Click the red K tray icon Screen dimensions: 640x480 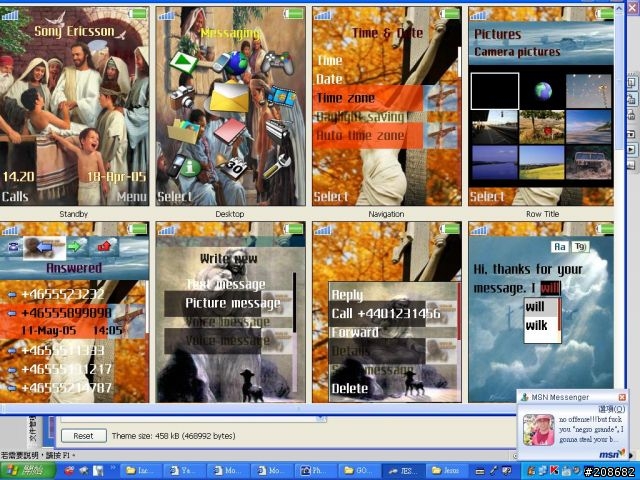(555, 471)
